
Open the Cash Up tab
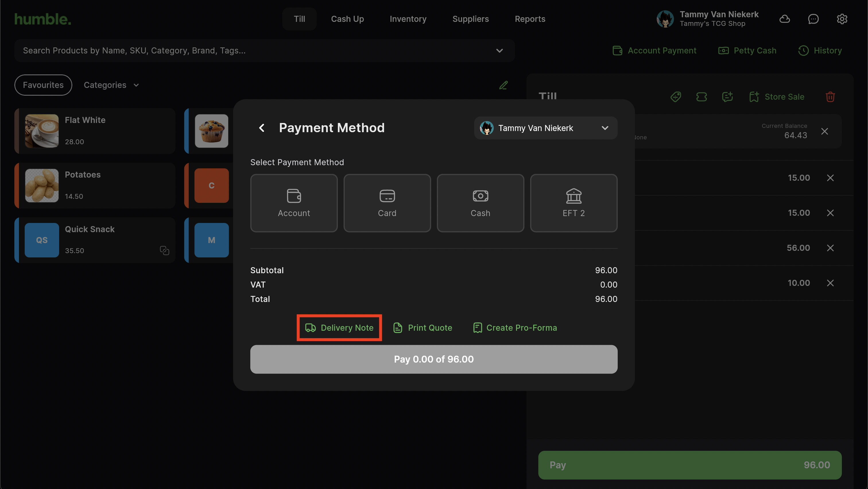point(347,19)
